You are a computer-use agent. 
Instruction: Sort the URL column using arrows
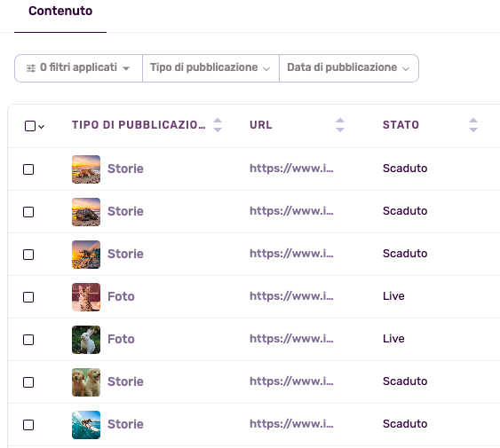pos(340,125)
